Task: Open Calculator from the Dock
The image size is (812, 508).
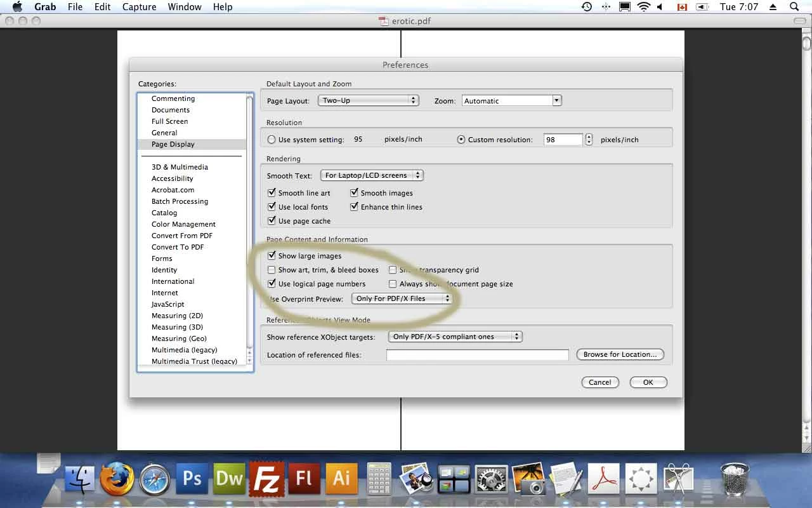Action: tap(379, 479)
